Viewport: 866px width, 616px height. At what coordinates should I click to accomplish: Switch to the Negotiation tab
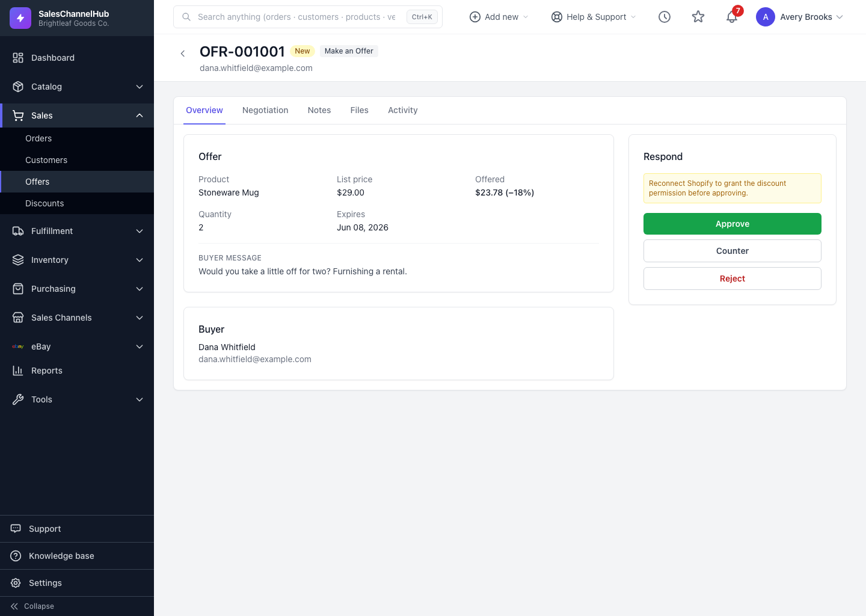(265, 110)
